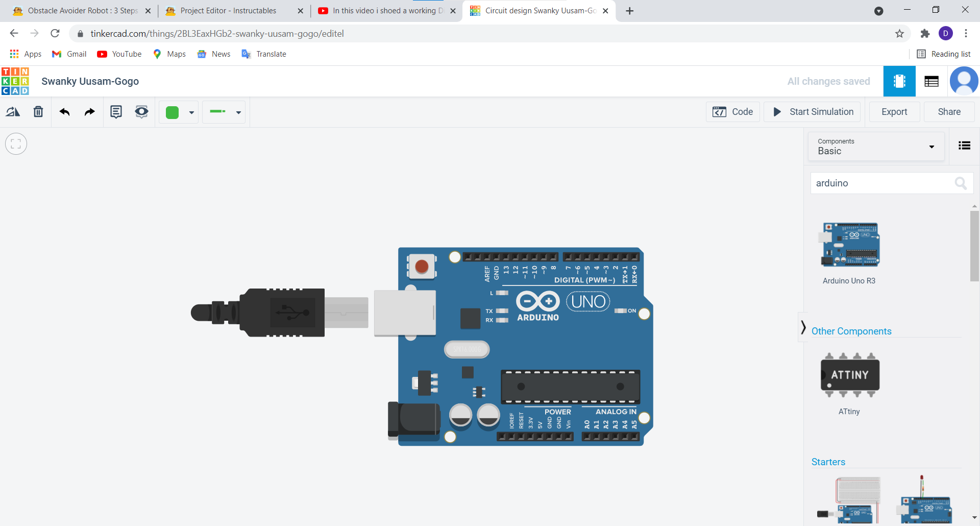Open the Components Basic dropdown

pos(876,147)
